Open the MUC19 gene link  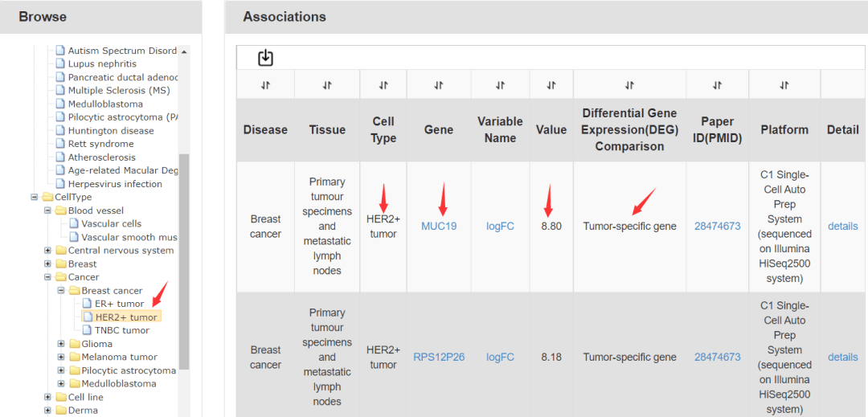[x=439, y=227]
